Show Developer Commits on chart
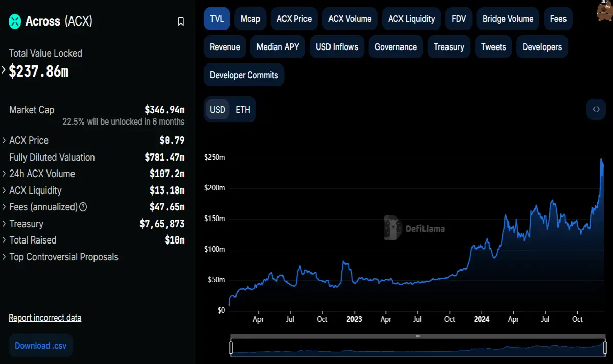 pyautogui.click(x=244, y=75)
